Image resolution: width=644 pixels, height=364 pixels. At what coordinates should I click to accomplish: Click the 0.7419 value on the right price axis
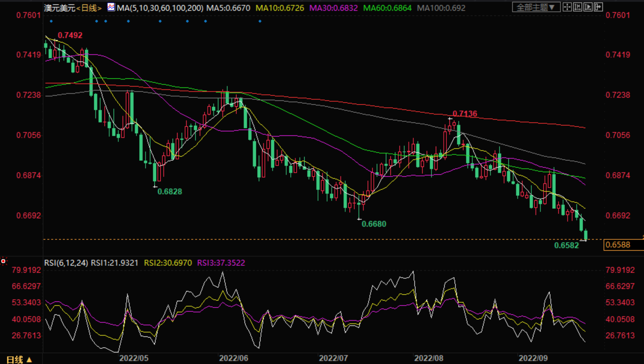click(x=618, y=55)
